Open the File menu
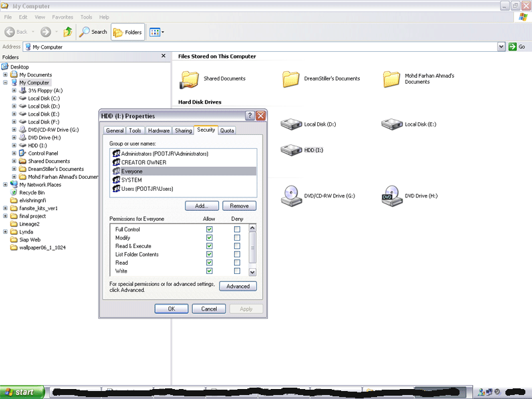This screenshot has height=399, width=532. click(x=8, y=17)
